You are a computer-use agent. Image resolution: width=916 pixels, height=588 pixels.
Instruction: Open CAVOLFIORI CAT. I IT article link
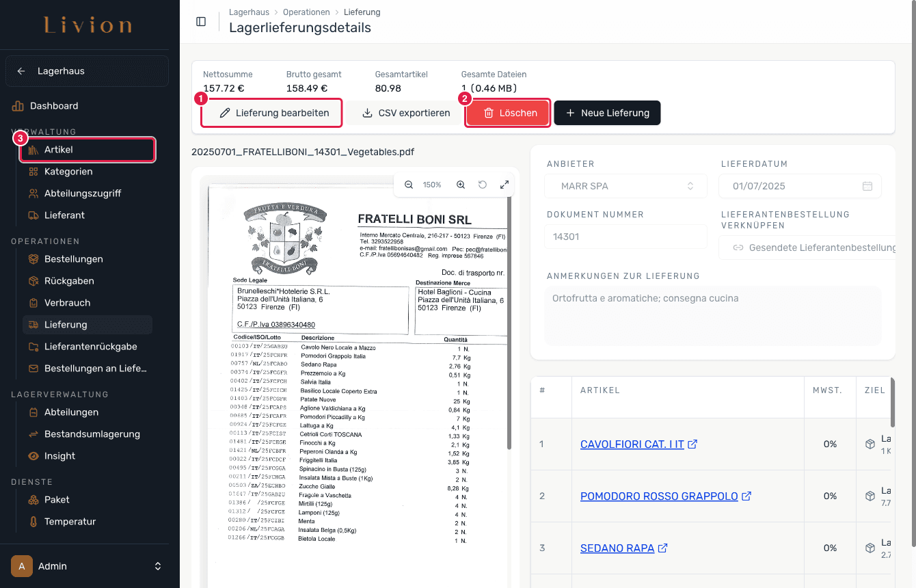click(x=632, y=444)
